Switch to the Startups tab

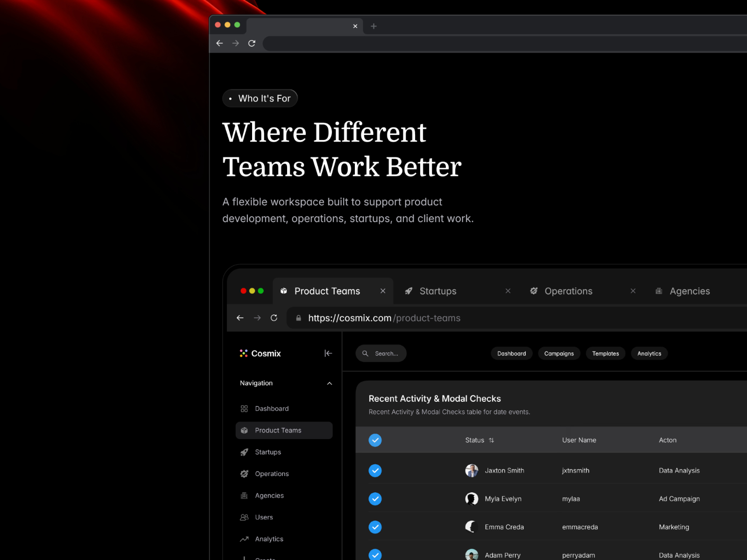(x=438, y=291)
